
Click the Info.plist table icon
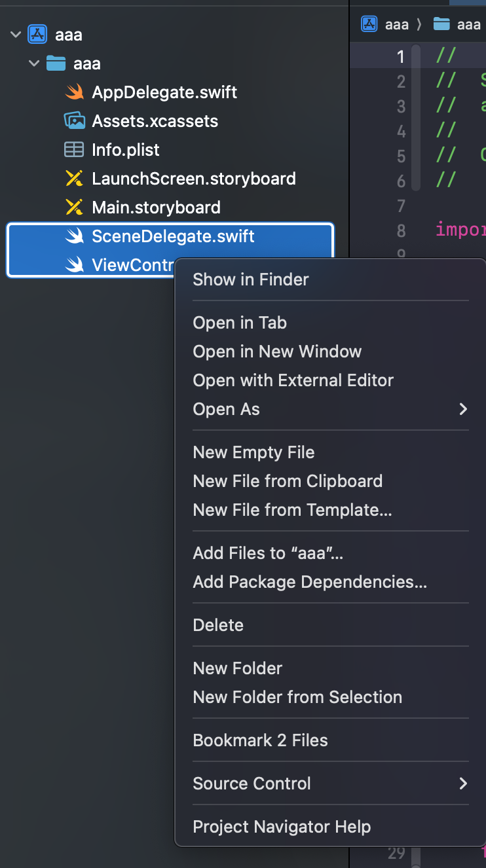pos(75,150)
